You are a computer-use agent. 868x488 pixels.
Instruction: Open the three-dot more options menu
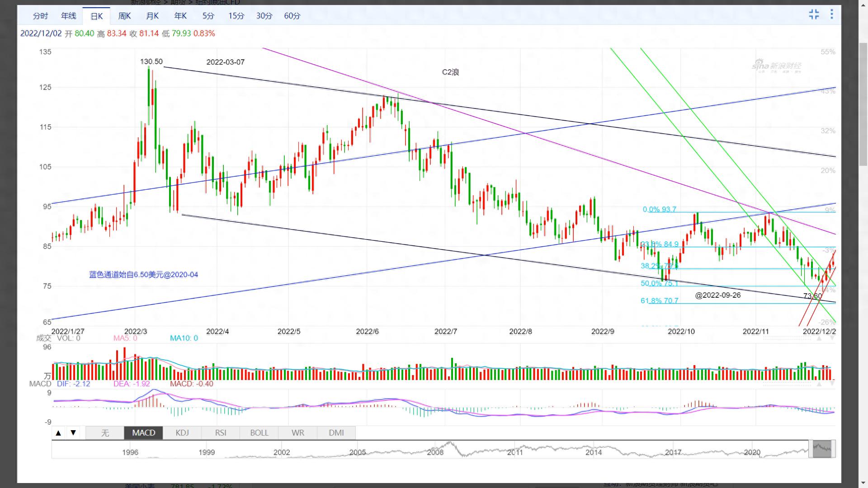[831, 14]
